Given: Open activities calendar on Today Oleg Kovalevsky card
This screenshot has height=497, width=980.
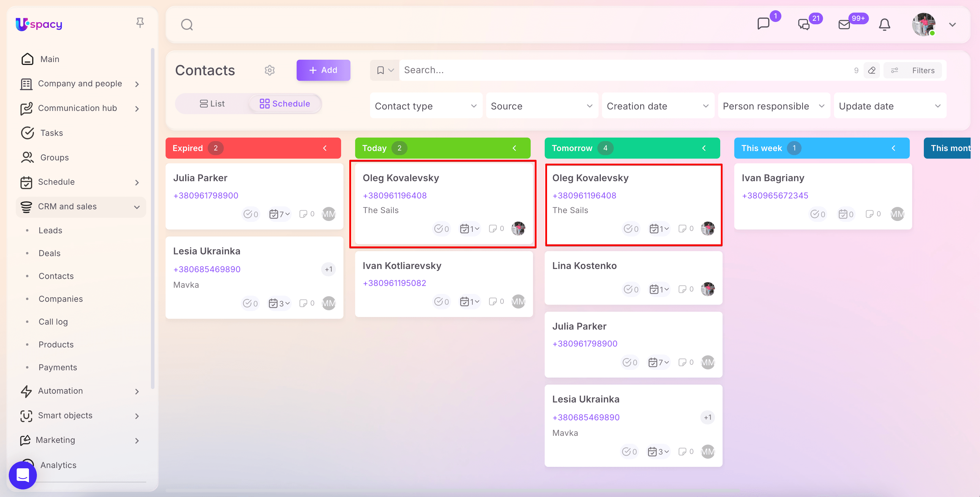Looking at the screenshot, I should coord(470,229).
